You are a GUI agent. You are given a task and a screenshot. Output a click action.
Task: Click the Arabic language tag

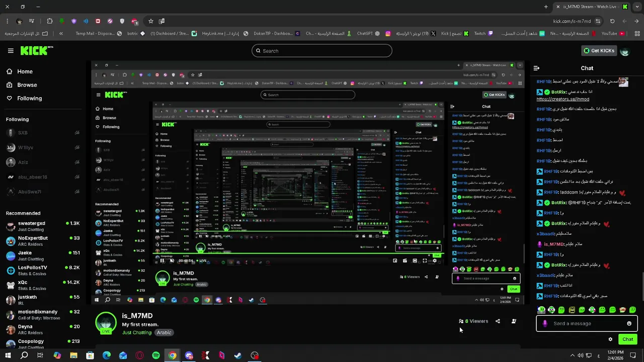click(164, 333)
